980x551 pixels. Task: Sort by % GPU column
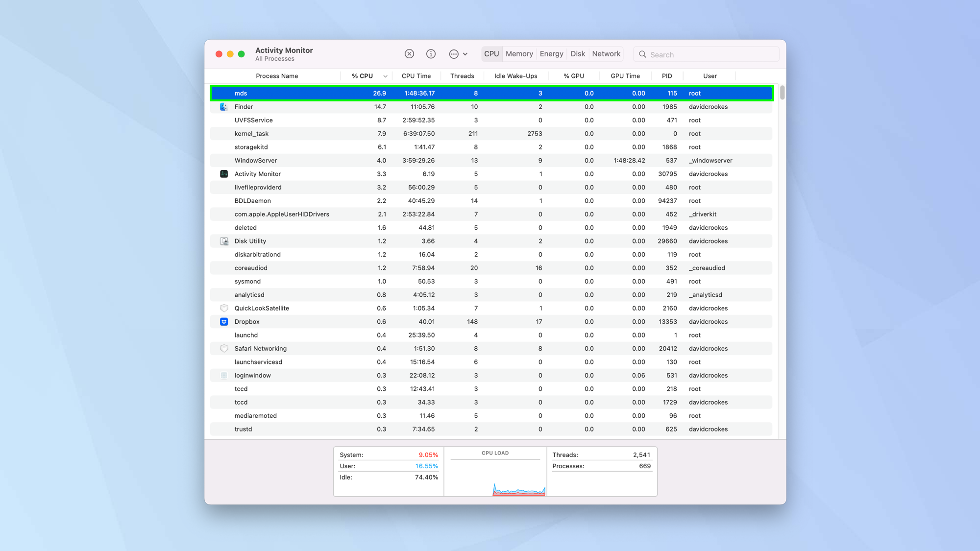(574, 76)
